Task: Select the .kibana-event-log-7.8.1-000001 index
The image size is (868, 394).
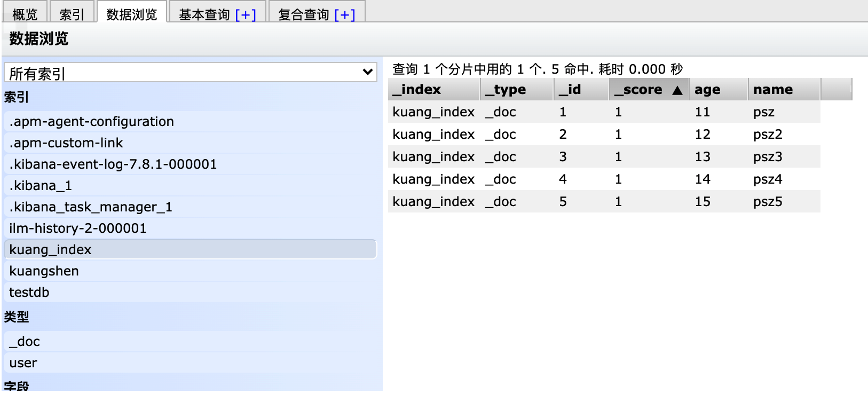Action: 191,164
